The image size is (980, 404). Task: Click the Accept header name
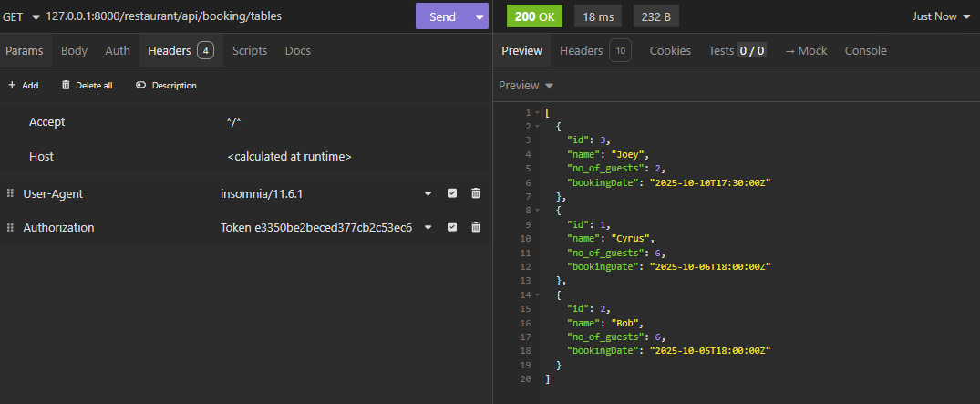tap(46, 122)
